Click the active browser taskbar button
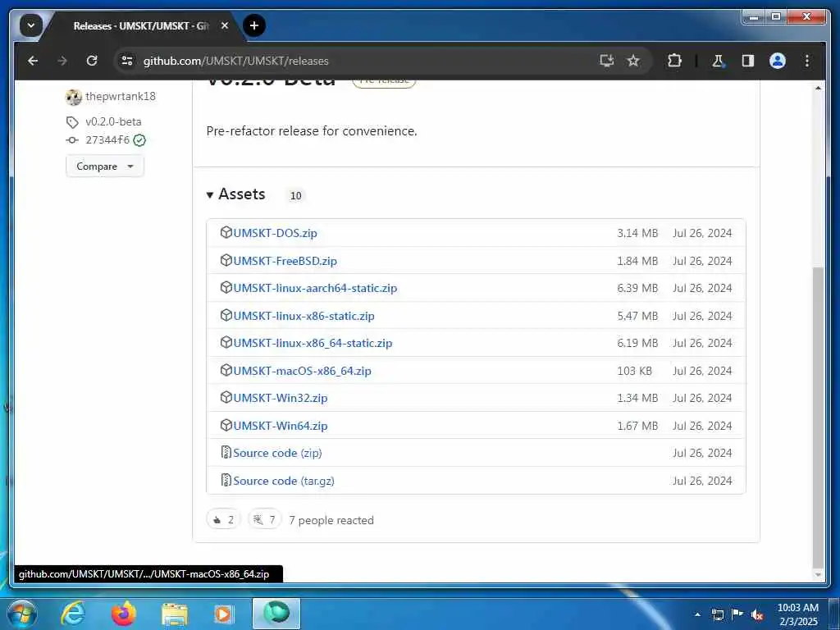 coord(276,614)
